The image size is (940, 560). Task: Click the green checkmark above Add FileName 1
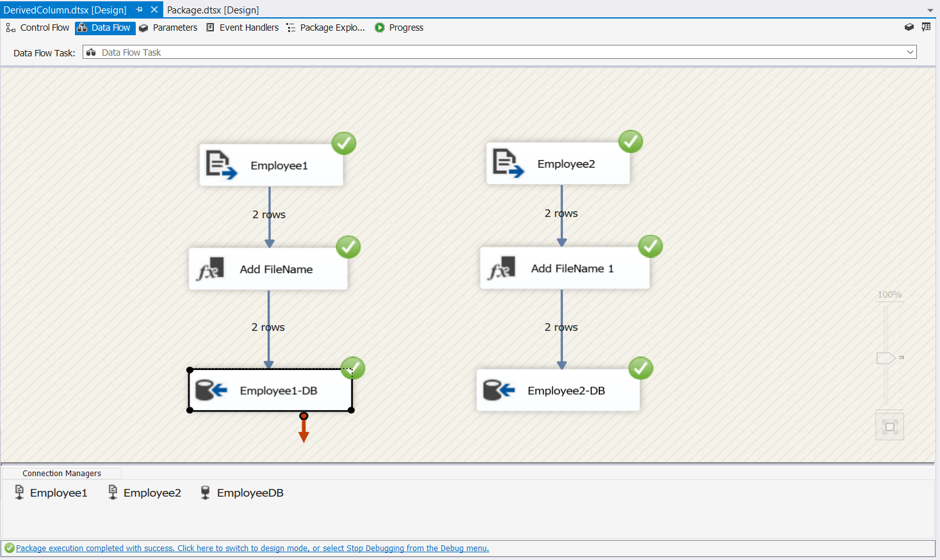pyautogui.click(x=651, y=246)
